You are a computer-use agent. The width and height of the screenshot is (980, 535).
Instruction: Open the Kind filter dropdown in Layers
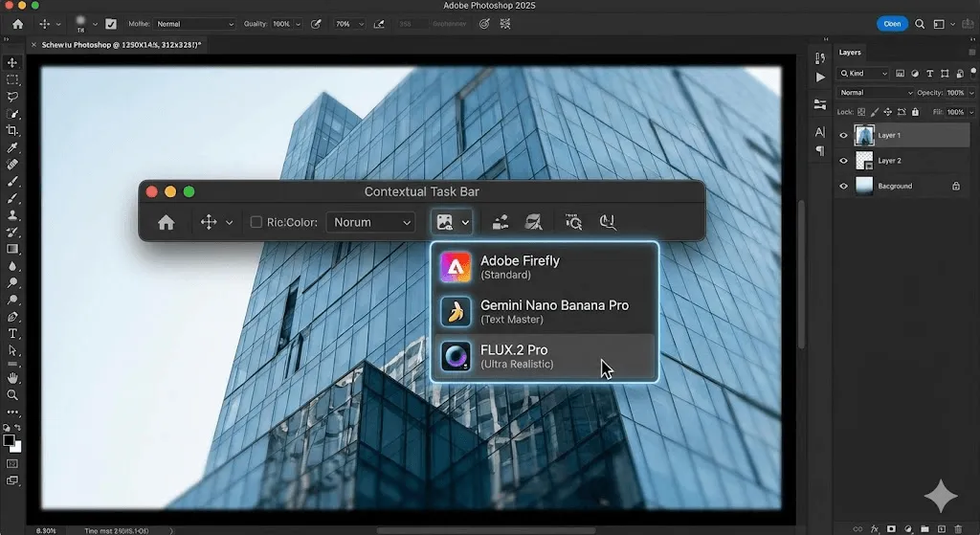coord(864,74)
